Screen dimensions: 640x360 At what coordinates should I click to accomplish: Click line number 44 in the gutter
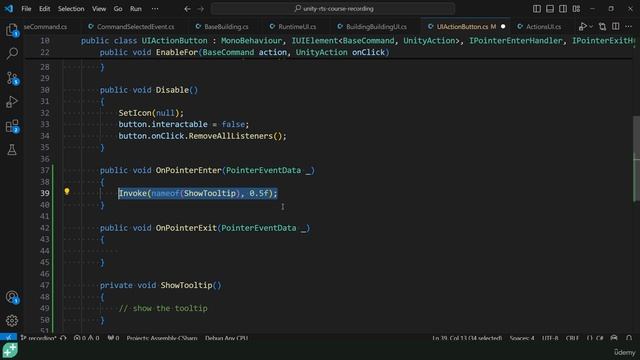[x=44, y=251]
